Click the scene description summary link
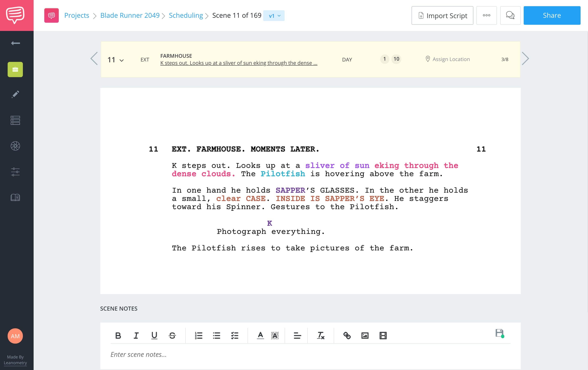Viewport: 588px width, 370px height. click(x=239, y=63)
